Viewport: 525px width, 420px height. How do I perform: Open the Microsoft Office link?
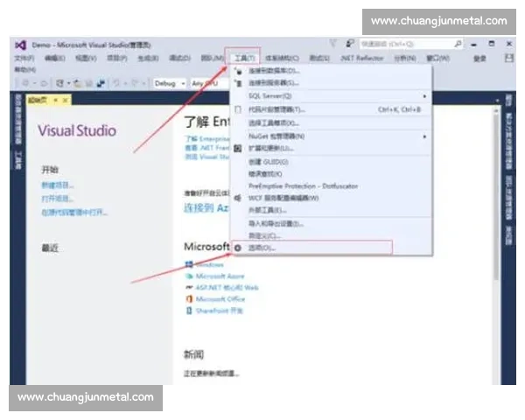tap(220, 298)
